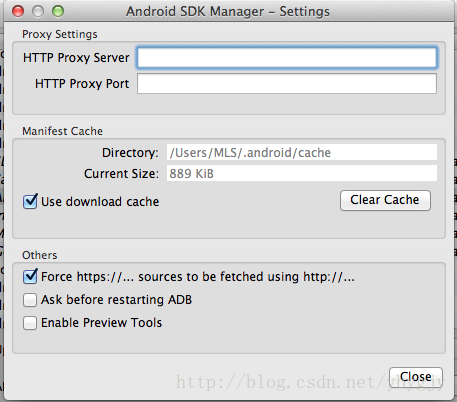Viewport: 457px width, 402px height.
Task: Clear the manifest cache with Clear Cache
Action: coord(385,200)
